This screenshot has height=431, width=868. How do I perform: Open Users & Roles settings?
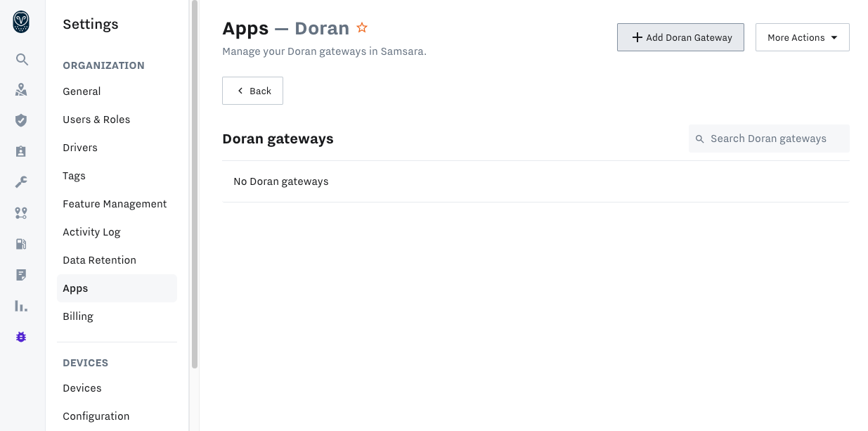[117, 120]
